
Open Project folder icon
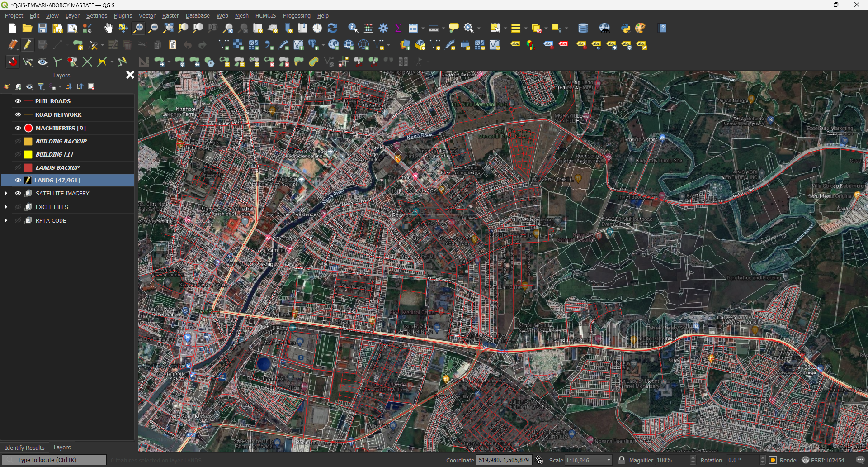(x=28, y=28)
